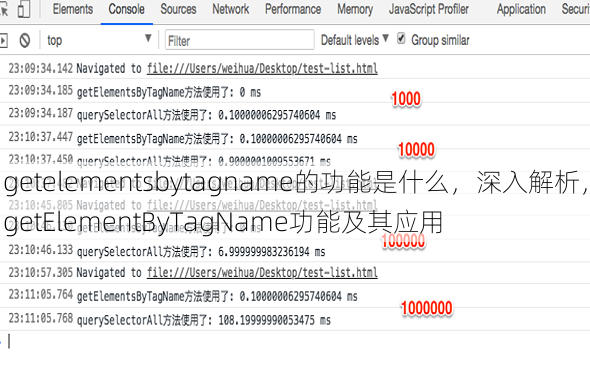This screenshot has width=590, height=390.
Task: Select getElementsByTagName log at 23:11:05.764
Action: 295,296
